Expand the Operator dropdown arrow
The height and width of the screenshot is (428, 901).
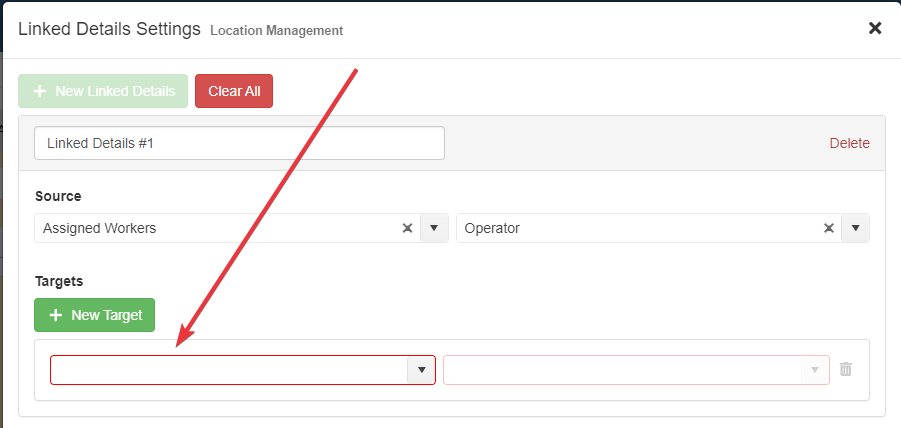pyautogui.click(x=855, y=228)
